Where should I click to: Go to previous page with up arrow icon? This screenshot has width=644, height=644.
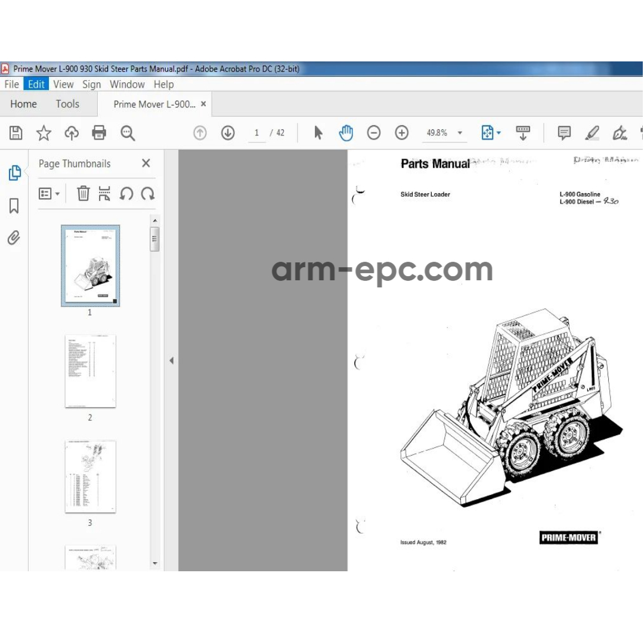(200, 132)
